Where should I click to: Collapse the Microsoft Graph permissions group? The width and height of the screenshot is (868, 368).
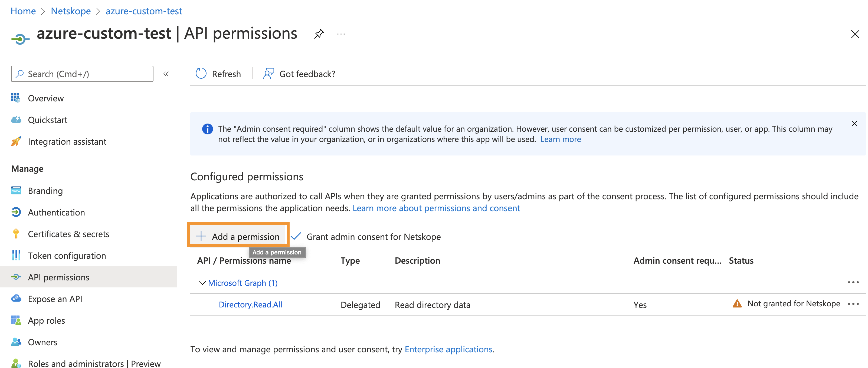coord(202,283)
